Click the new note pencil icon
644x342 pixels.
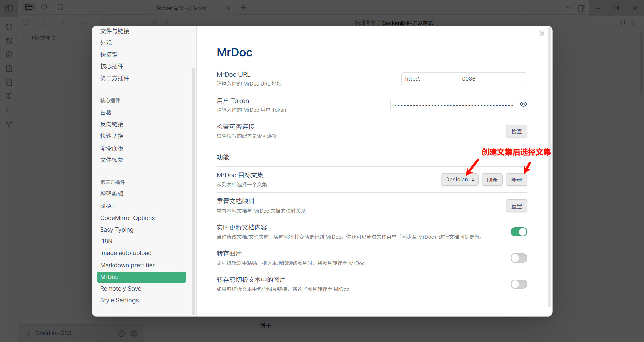point(26,22)
